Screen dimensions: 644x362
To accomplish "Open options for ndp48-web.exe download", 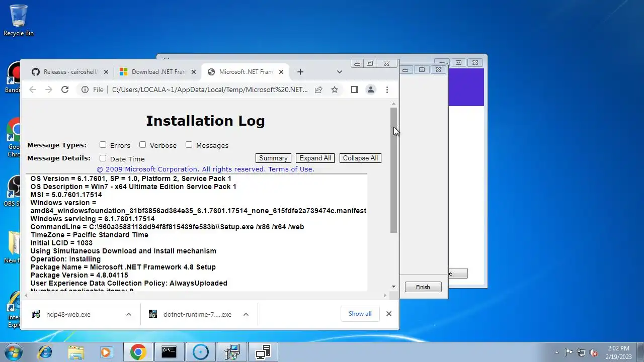I will (129, 314).
